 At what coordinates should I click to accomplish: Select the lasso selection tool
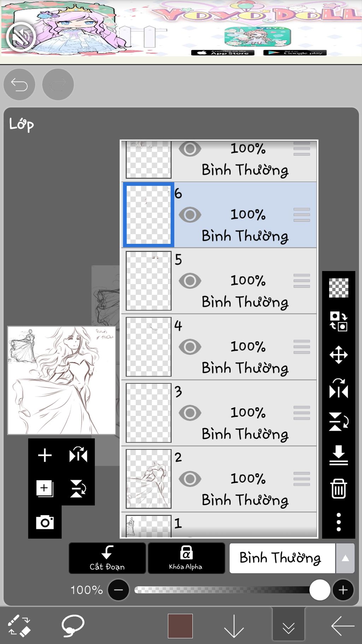pyautogui.click(x=73, y=626)
